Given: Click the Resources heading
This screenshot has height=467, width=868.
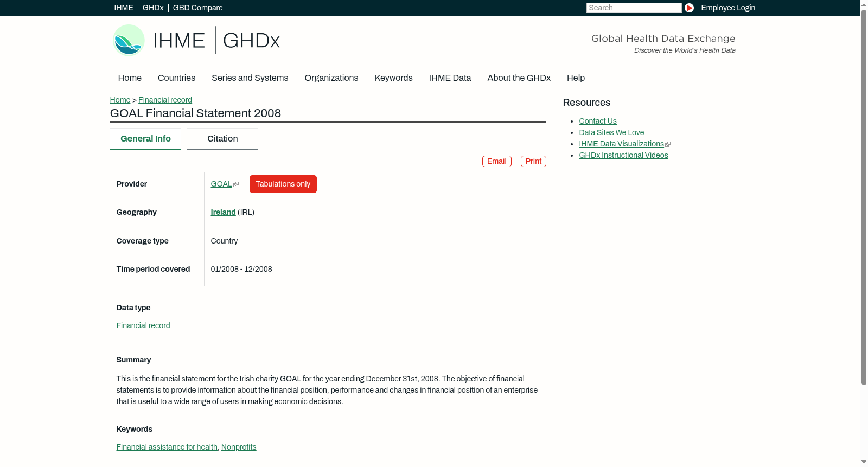Looking at the screenshot, I should (586, 103).
